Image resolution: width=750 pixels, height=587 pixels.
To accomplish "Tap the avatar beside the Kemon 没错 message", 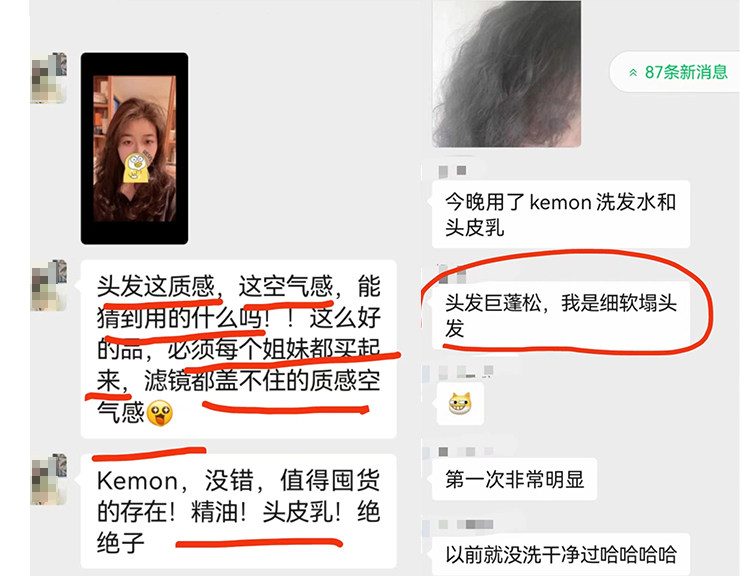I will point(48,479).
